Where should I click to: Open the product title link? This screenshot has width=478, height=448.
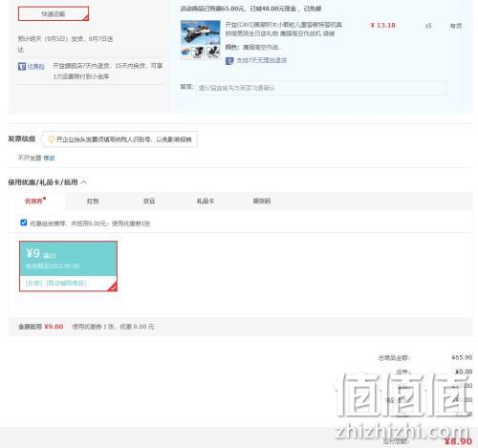(x=283, y=29)
